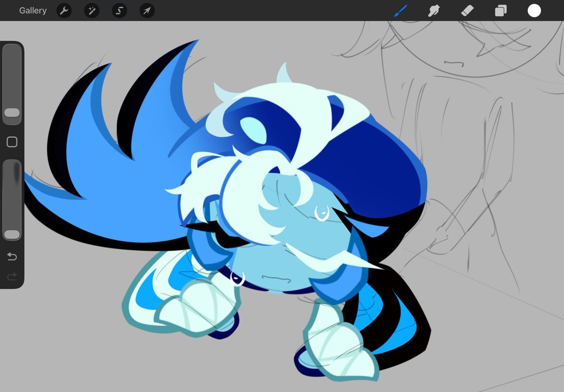Image resolution: width=564 pixels, height=392 pixels.
Task: Open the Adjustments magic wand menu
Action: coord(92,10)
